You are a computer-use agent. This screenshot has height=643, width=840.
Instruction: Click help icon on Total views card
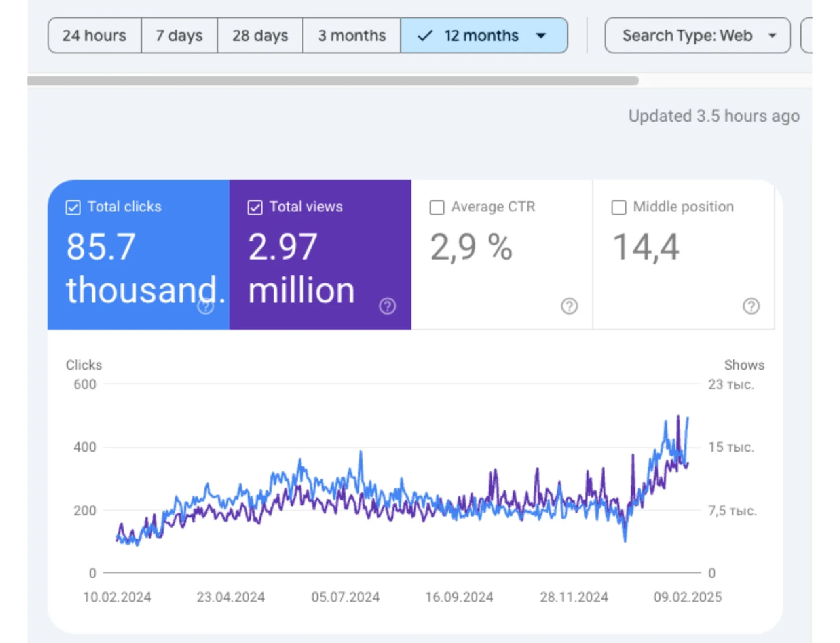[387, 306]
